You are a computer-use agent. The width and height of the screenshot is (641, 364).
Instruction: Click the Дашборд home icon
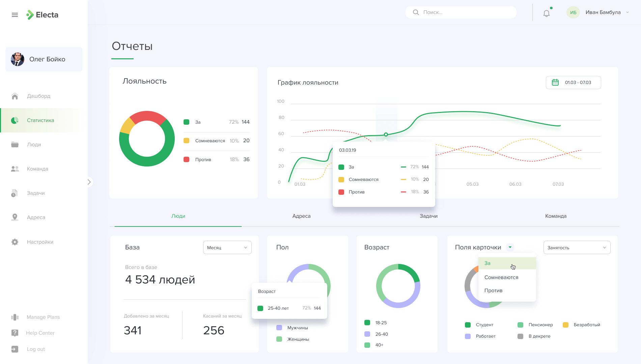click(15, 96)
